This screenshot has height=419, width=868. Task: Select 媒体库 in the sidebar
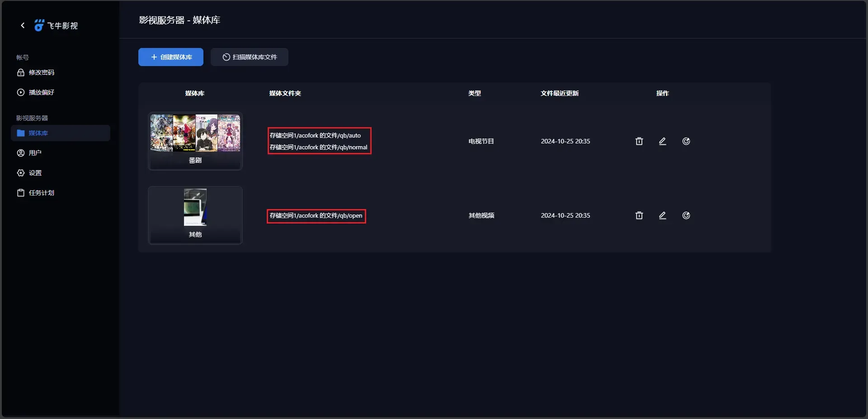pyautogui.click(x=38, y=133)
